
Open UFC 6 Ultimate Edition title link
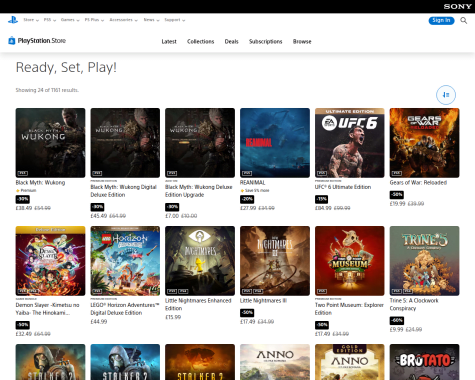343,187
